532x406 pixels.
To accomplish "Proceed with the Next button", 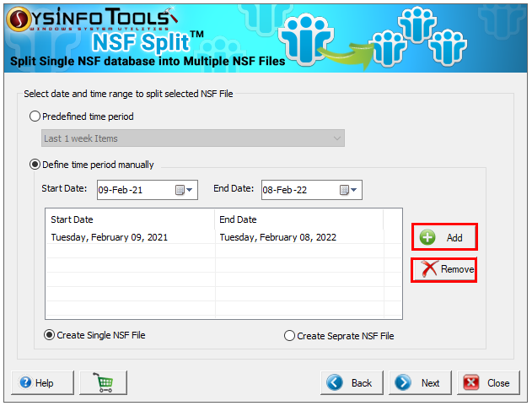I will pyautogui.click(x=420, y=382).
